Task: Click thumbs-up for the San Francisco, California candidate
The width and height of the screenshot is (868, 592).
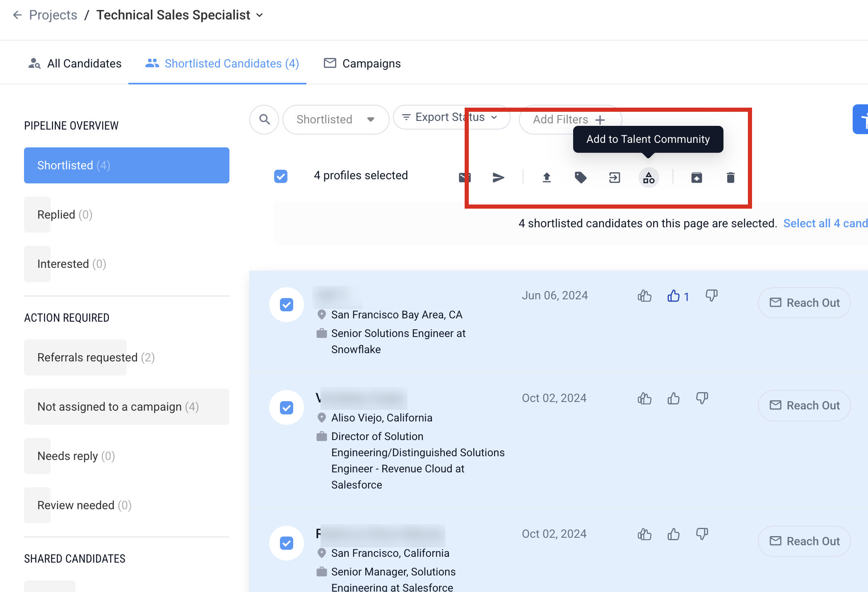Action: [673, 534]
